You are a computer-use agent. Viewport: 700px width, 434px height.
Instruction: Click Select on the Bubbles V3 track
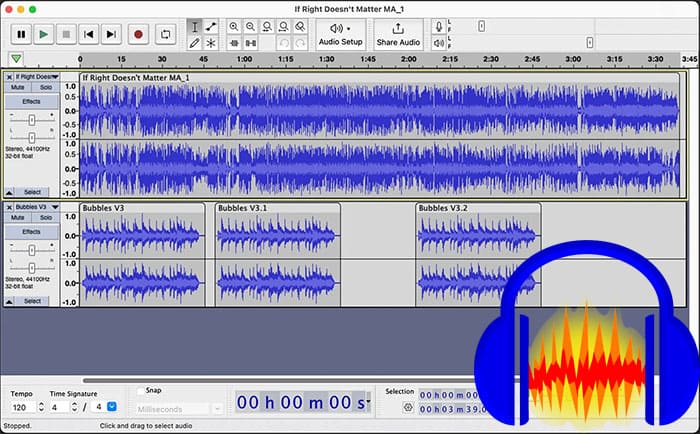(x=32, y=301)
